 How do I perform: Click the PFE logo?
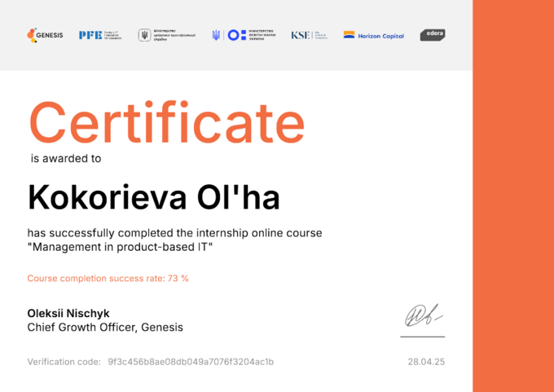[99, 35]
